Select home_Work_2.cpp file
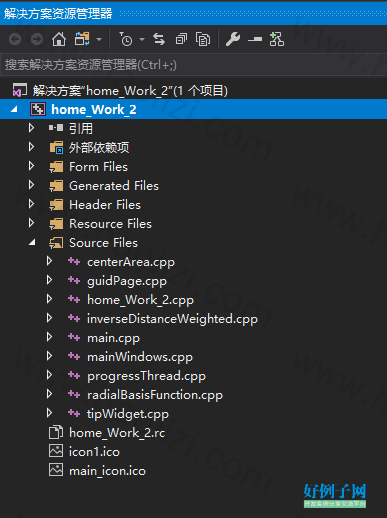The width and height of the screenshot is (387, 518). tap(140, 300)
